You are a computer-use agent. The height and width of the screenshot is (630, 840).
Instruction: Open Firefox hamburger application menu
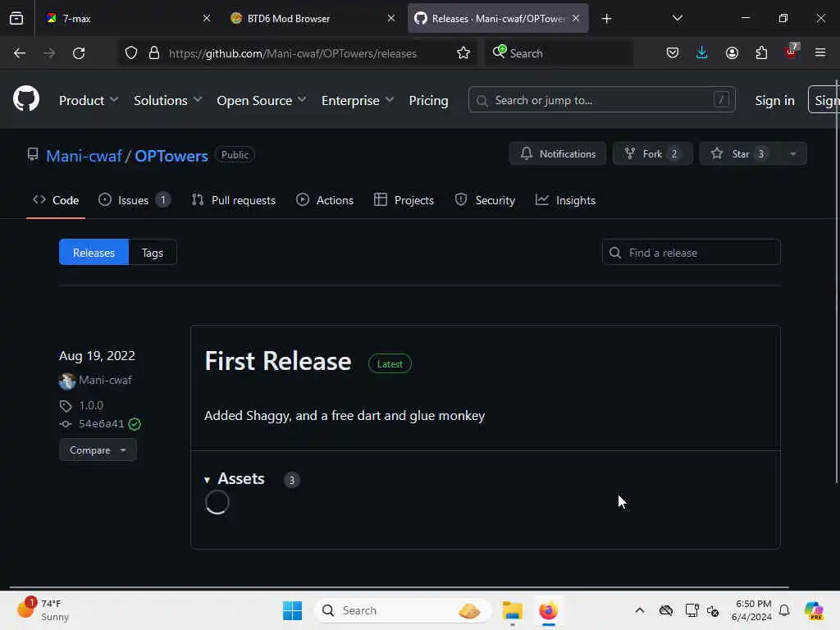[820, 53]
